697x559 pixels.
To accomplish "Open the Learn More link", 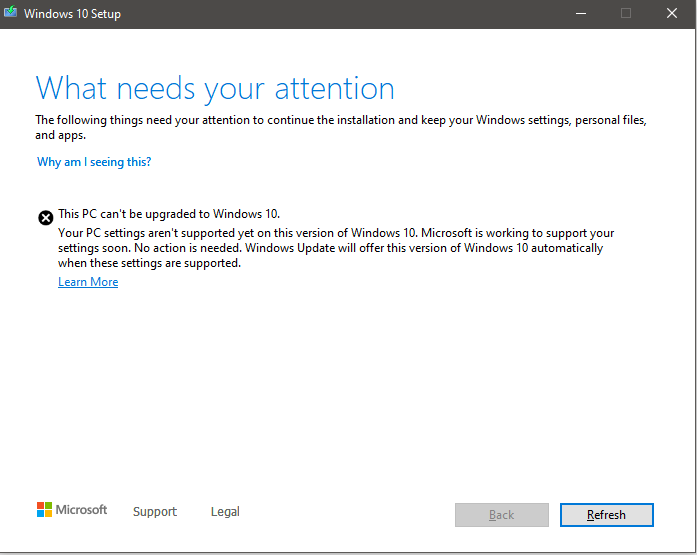I will (88, 282).
